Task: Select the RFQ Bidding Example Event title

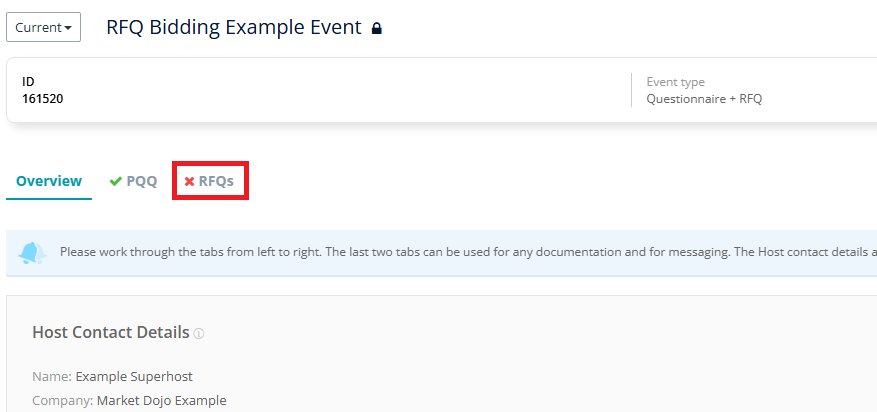Action: point(234,27)
